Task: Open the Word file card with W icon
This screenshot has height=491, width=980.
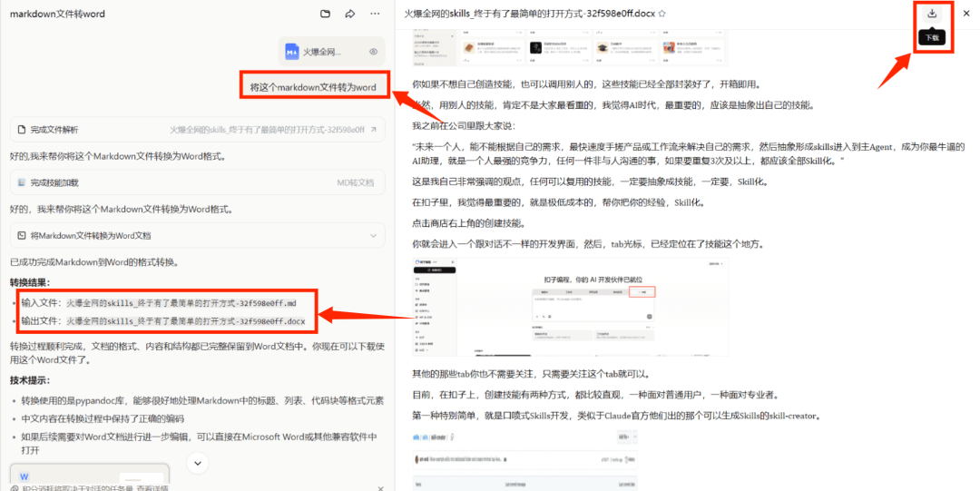Action: coord(89,476)
